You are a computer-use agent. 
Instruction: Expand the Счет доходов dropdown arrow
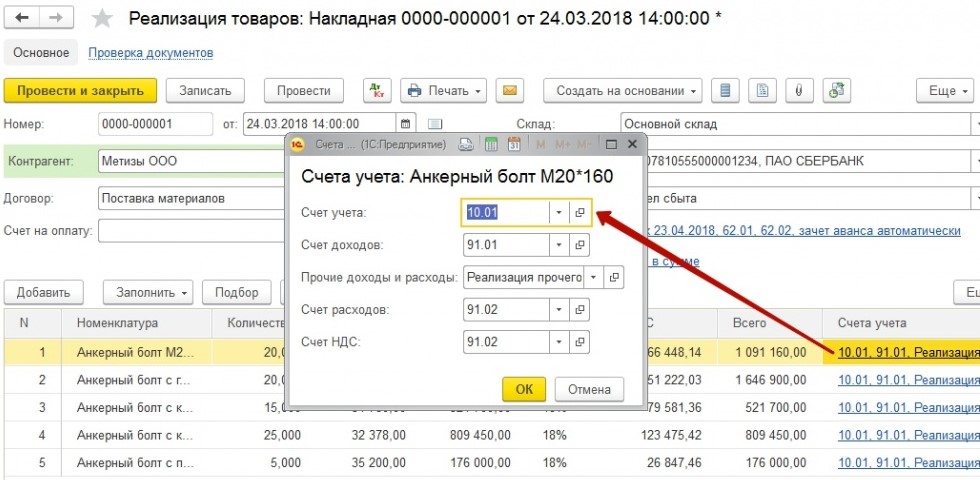click(x=557, y=245)
